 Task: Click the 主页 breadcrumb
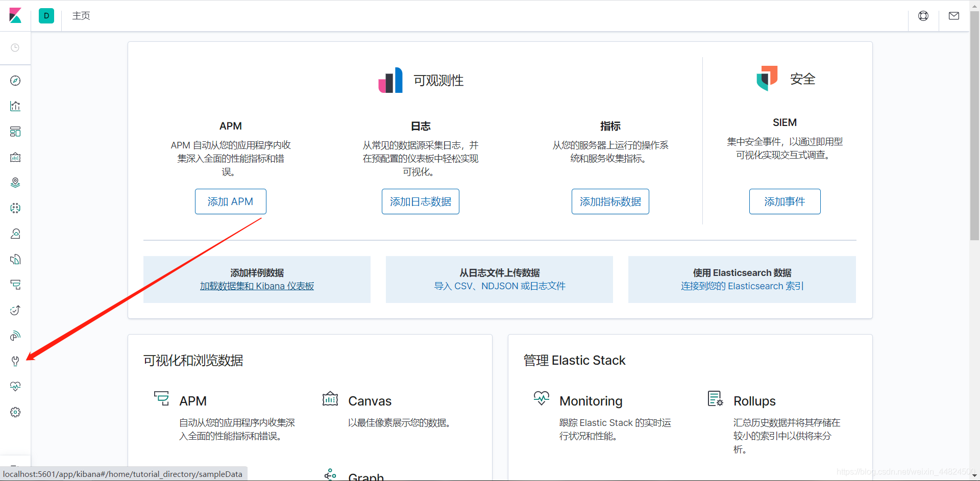81,16
